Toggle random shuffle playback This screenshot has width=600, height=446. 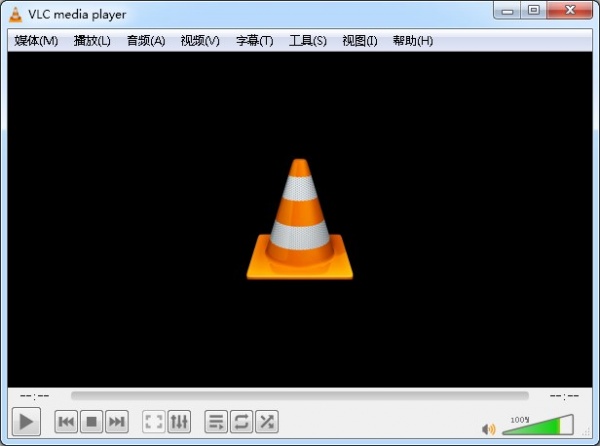(267, 422)
